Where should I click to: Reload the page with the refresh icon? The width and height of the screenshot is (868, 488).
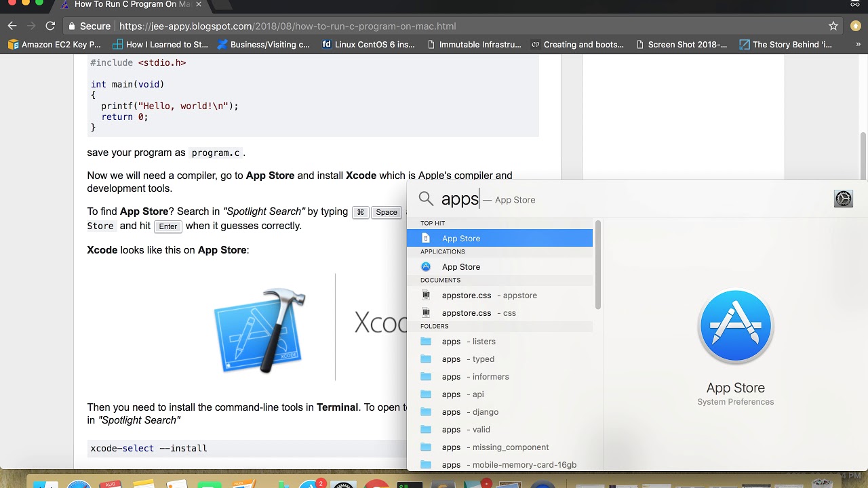(x=50, y=26)
